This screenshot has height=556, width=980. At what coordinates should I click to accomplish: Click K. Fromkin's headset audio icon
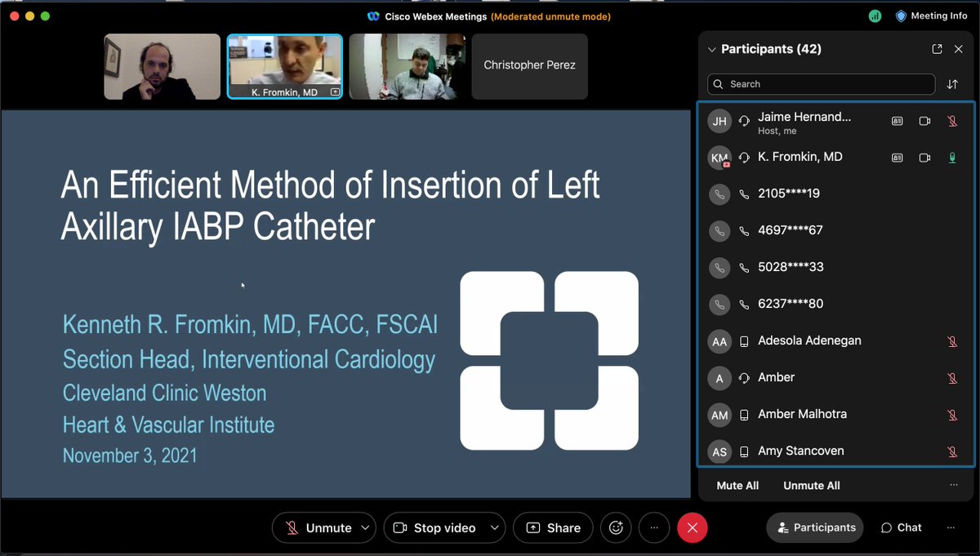pyautogui.click(x=744, y=158)
